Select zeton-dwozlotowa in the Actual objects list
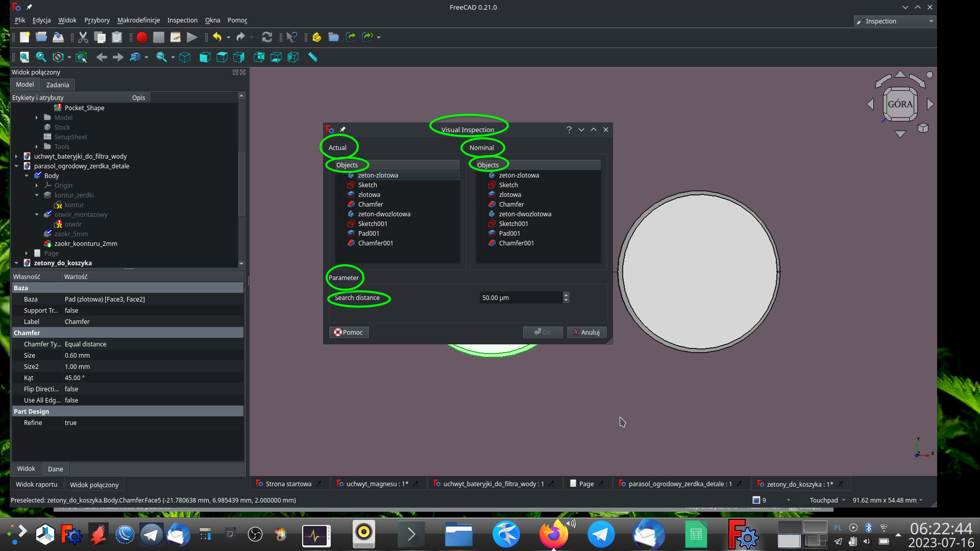 384,214
